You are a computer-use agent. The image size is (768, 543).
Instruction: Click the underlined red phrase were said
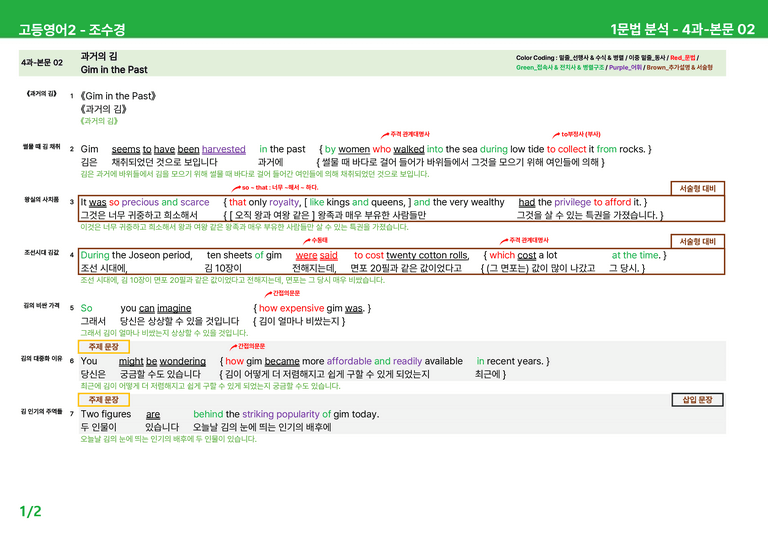(316, 256)
